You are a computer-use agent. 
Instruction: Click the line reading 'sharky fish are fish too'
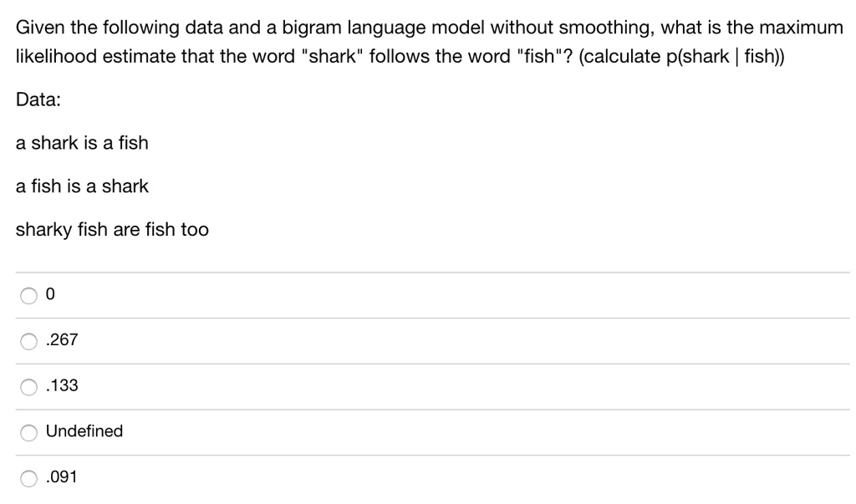112,230
